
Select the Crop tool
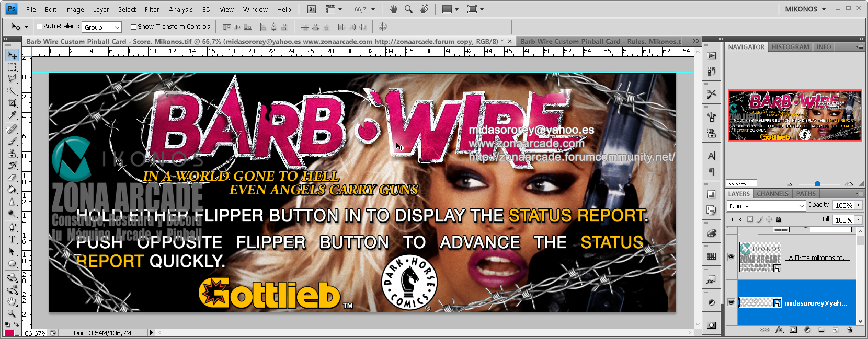(x=12, y=103)
